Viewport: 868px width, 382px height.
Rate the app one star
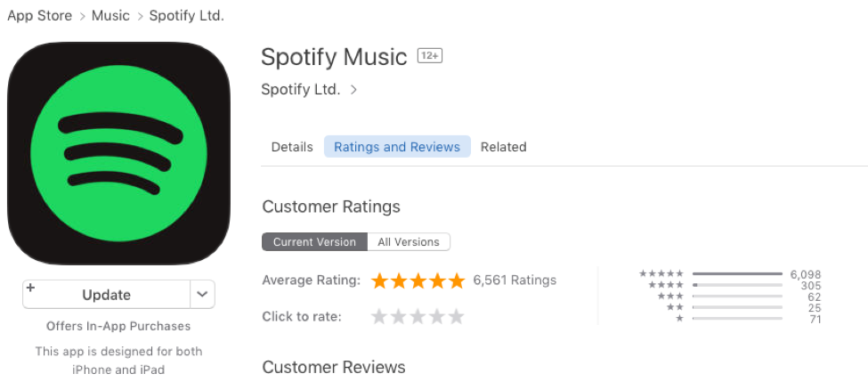[x=378, y=316]
